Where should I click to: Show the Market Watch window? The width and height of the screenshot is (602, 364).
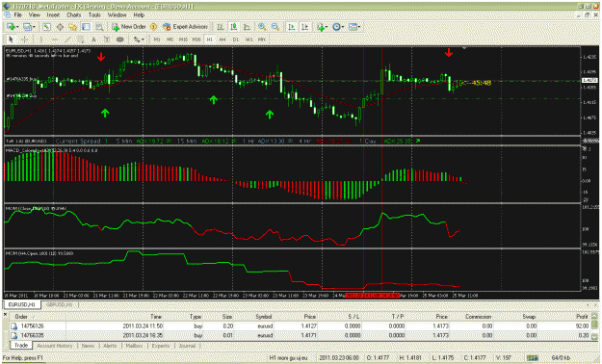point(46,27)
